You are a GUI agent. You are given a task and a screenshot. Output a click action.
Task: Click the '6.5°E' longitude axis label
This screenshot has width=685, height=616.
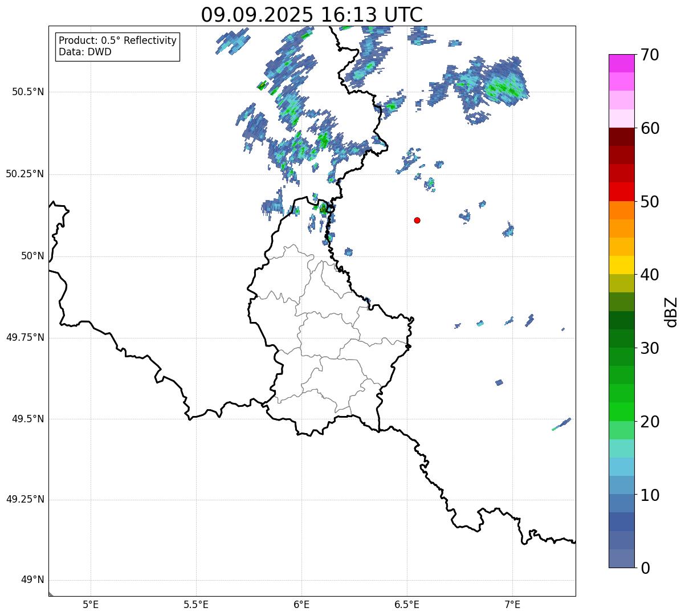(407, 605)
